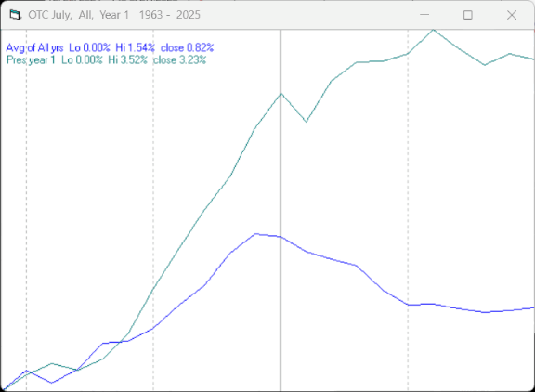Click the blue average line's peak point
The image size is (535, 392).
255,234
